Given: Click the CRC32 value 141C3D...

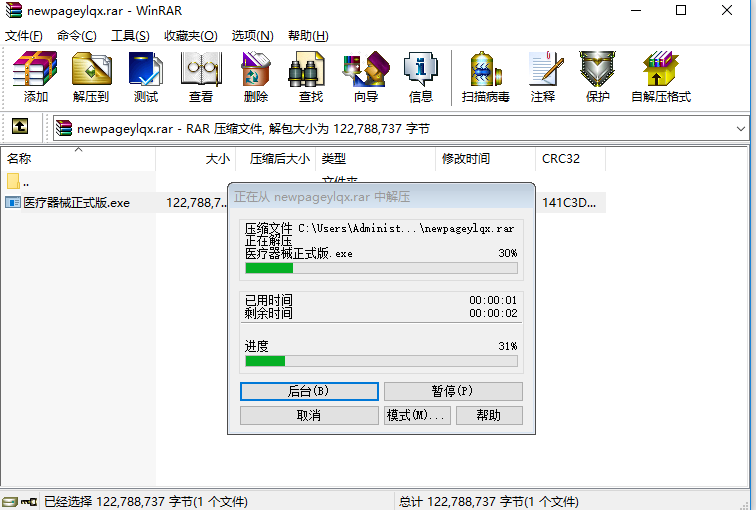Looking at the screenshot, I should point(569,203).
